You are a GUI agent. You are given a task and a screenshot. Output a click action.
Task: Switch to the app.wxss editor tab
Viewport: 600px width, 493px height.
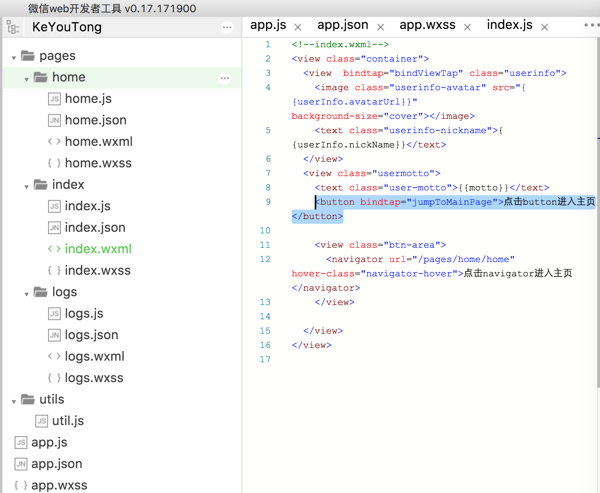[x=427, y=25]
